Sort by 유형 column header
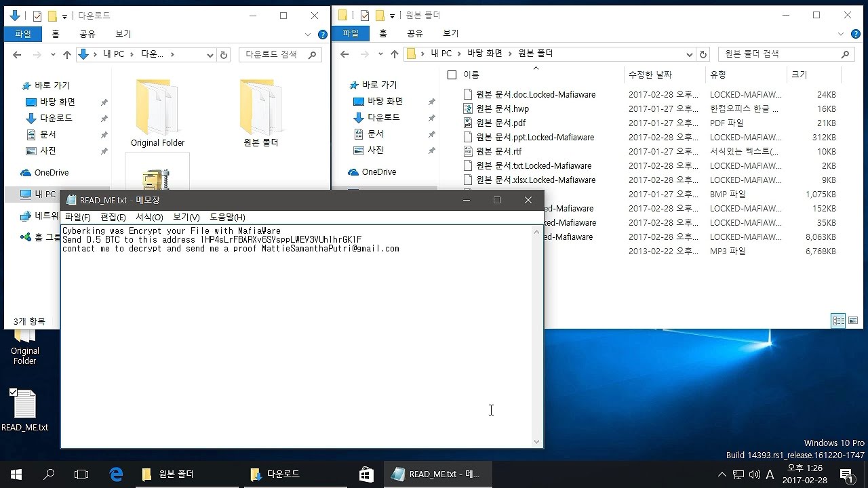 point(717,75)
